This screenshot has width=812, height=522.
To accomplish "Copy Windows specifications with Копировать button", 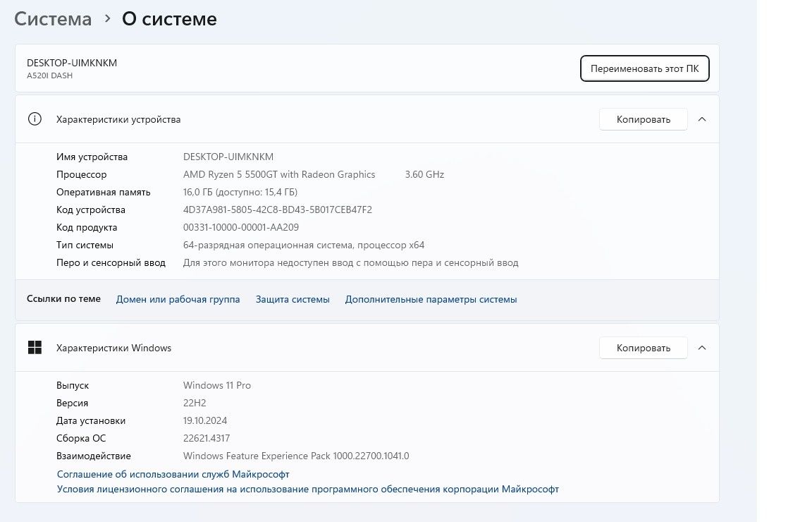I will pos(643,348).
